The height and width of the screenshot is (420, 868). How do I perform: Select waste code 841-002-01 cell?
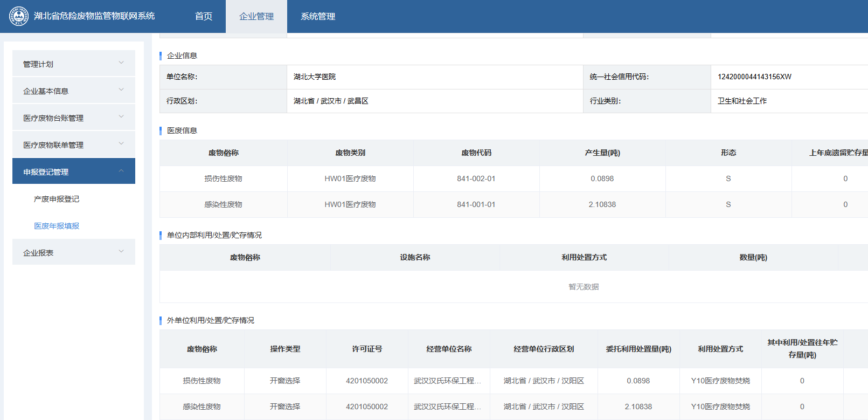point(476,178)
